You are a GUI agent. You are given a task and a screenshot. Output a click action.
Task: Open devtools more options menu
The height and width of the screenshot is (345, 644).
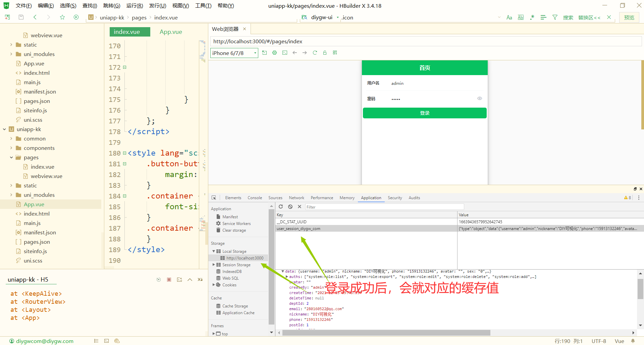(639, 198)
